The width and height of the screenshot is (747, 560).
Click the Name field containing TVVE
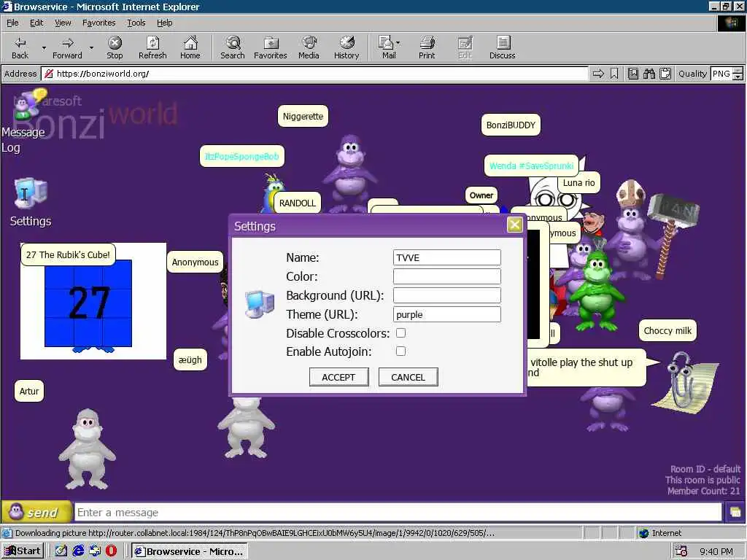447,257
